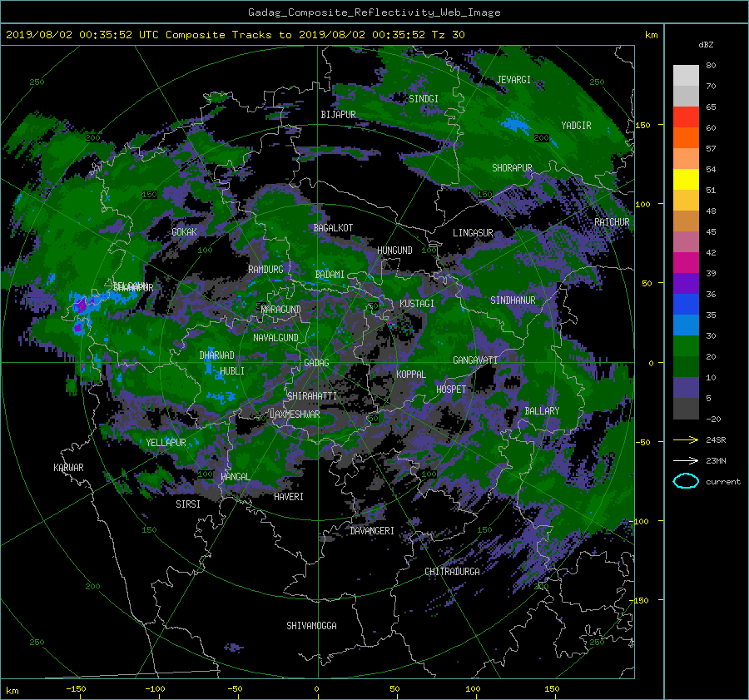Click the BADAMI city label
The height and width of the screenshot is (700, 749).
point(330,275)
